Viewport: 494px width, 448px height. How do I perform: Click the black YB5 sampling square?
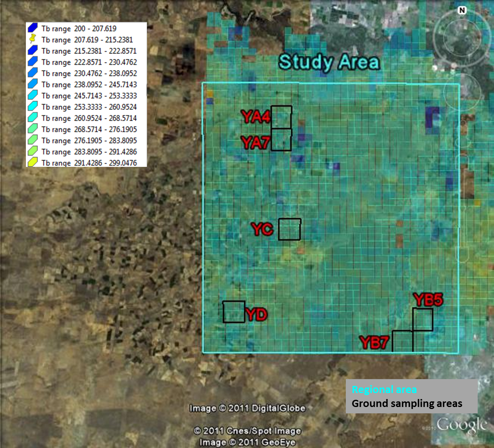pyautogui.click(x=423, y=319)
